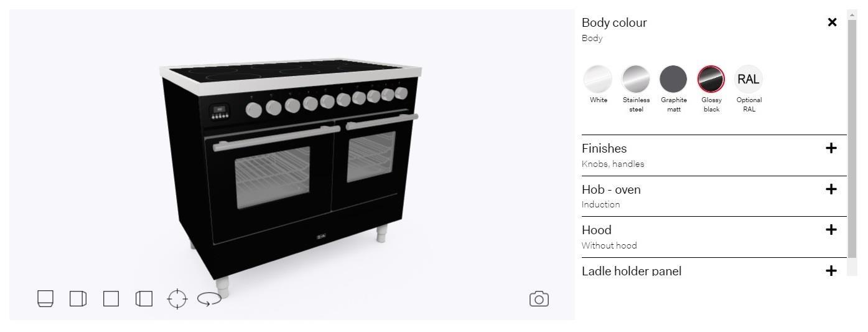Image resolution: width=868 pixels, height=332 pixels.
Task: Select the Glossy black swatch
Action: 711,80
